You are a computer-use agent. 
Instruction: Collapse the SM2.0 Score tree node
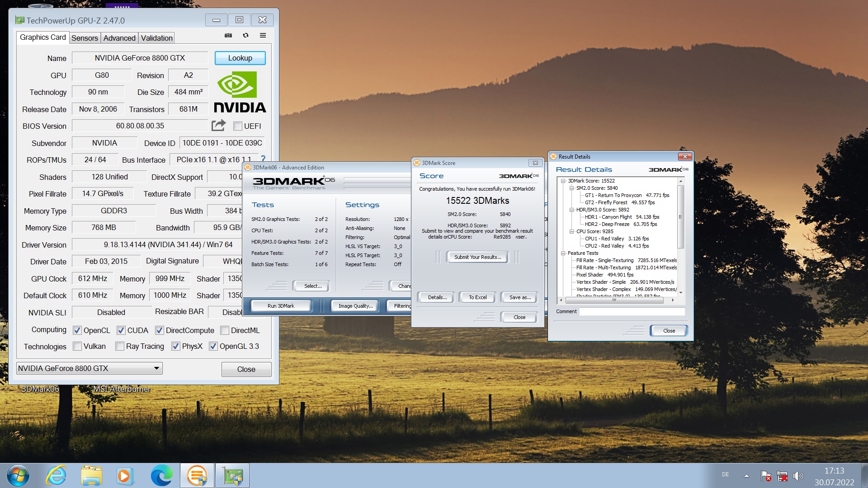pyautogui.click(x=571, y=188)
